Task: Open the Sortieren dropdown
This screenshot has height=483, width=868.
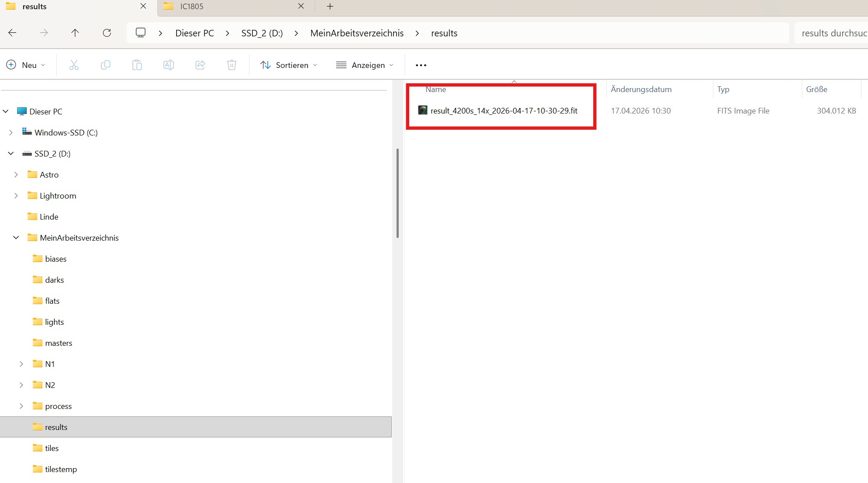Action: click(x=289, y=65)
